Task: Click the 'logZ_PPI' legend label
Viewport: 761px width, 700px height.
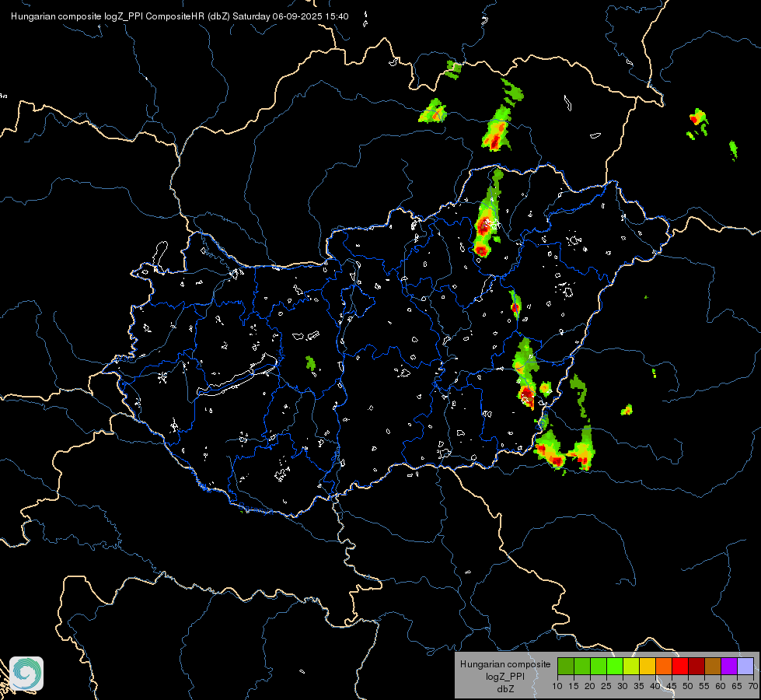Action: click(505, 676)
